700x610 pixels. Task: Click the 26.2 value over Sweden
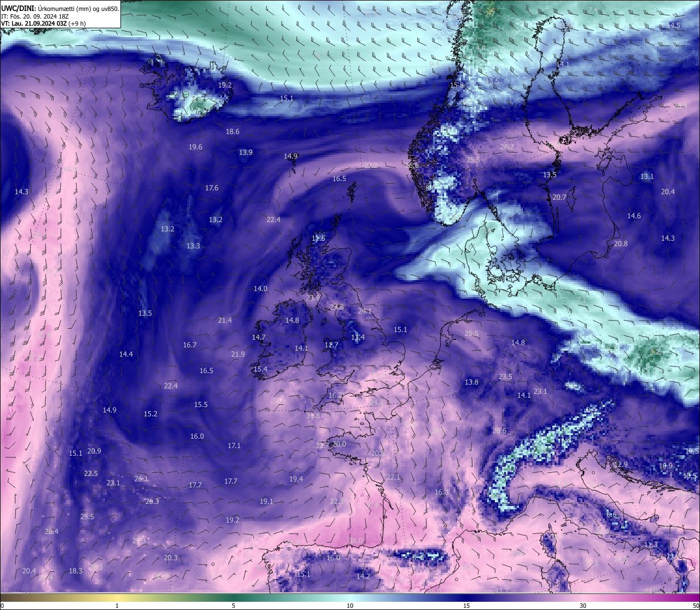point(507,147)
